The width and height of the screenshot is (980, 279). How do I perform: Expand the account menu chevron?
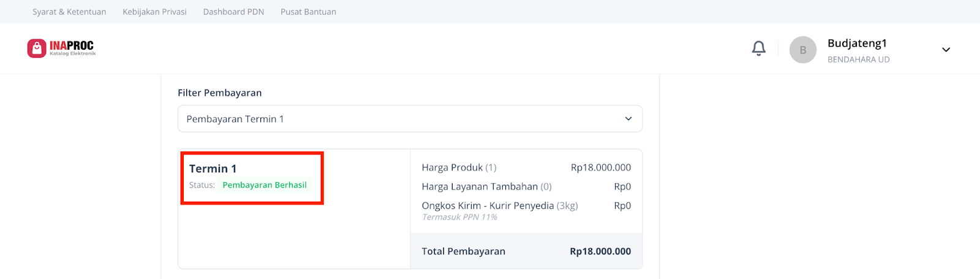pyautogui.click(x=946, y=50)
